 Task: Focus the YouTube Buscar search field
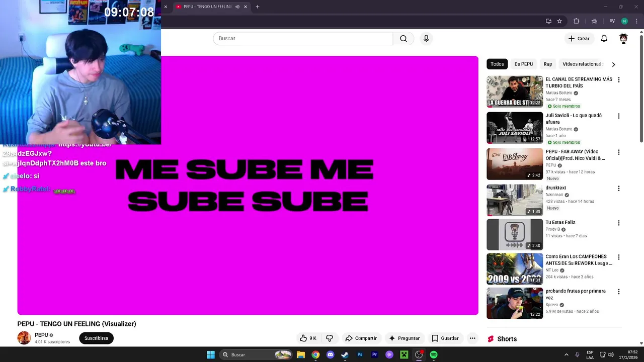click(303, 38)
